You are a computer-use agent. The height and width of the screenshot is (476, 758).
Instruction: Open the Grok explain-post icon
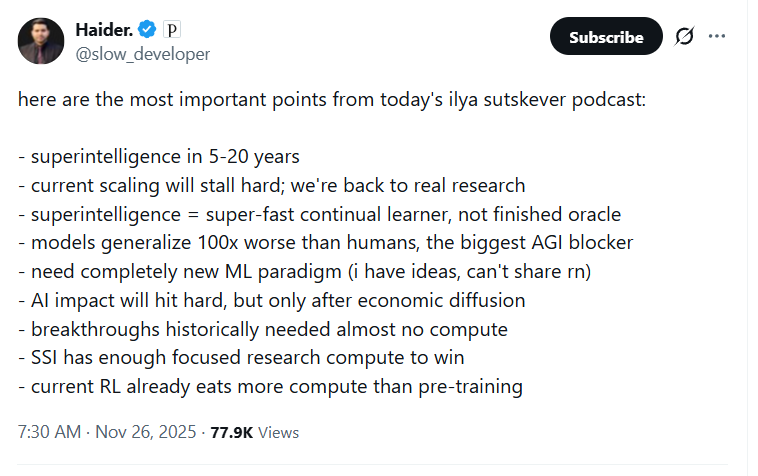(685, 36)
